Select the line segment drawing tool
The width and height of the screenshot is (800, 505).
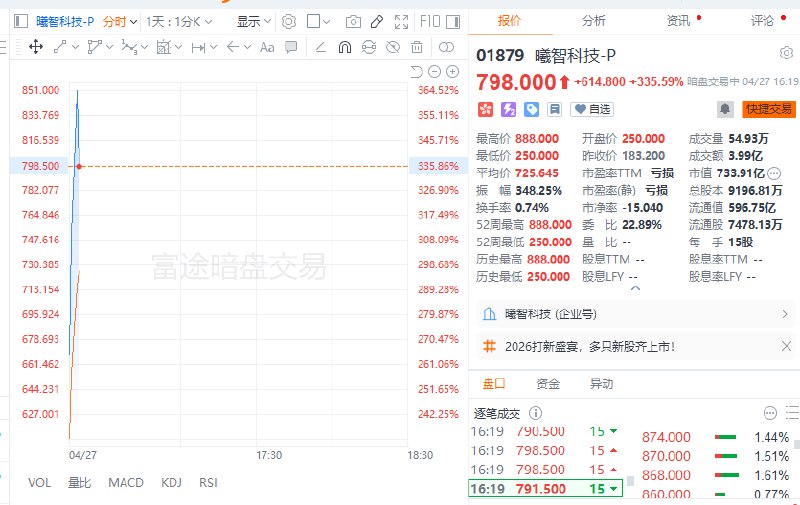60,47
